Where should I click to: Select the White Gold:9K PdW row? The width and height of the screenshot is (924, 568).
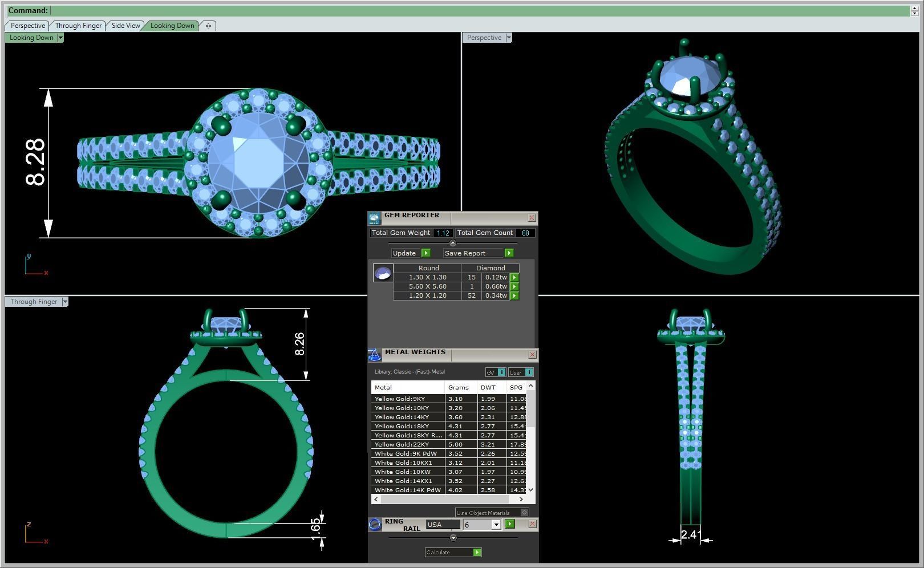point(449,453)
